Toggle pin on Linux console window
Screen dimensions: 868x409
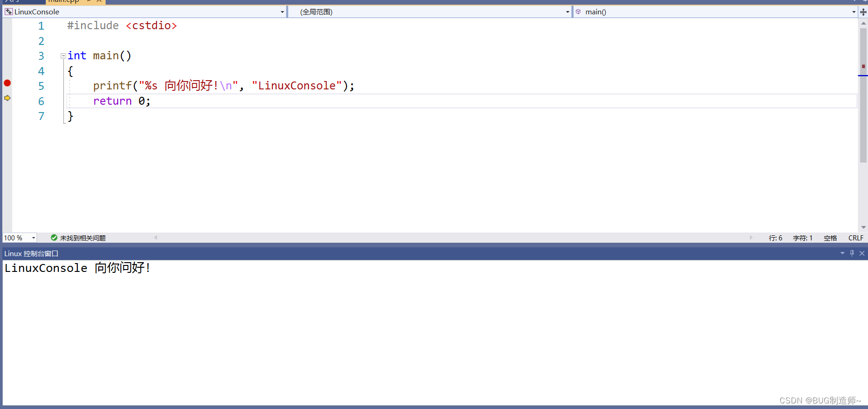click(852, 253)
